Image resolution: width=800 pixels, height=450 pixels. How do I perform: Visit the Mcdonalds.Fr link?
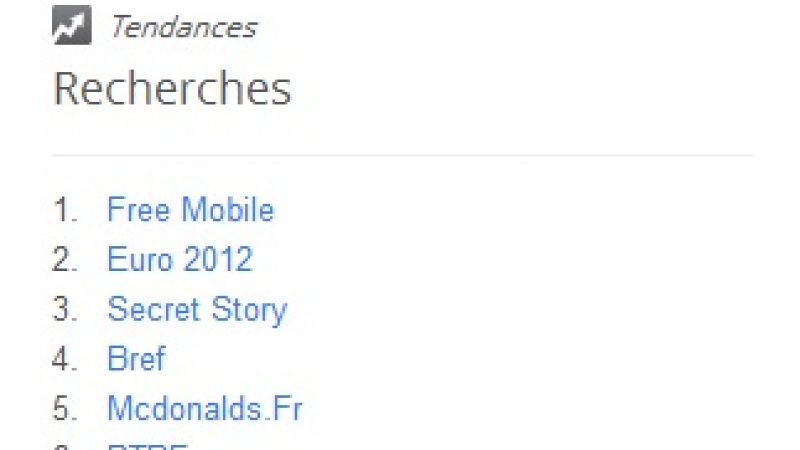204,408
